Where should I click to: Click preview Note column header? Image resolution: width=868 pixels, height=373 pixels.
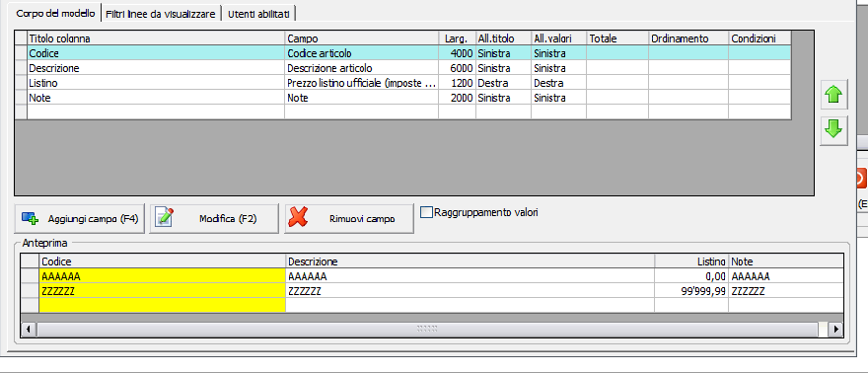785,261
